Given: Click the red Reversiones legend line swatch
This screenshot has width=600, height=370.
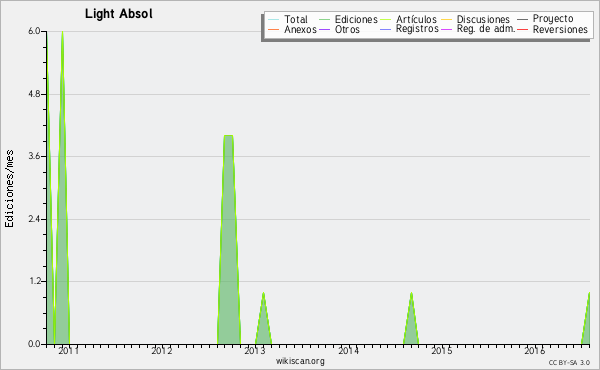Looking at the screenshot, I should click(x=522, y=29).
